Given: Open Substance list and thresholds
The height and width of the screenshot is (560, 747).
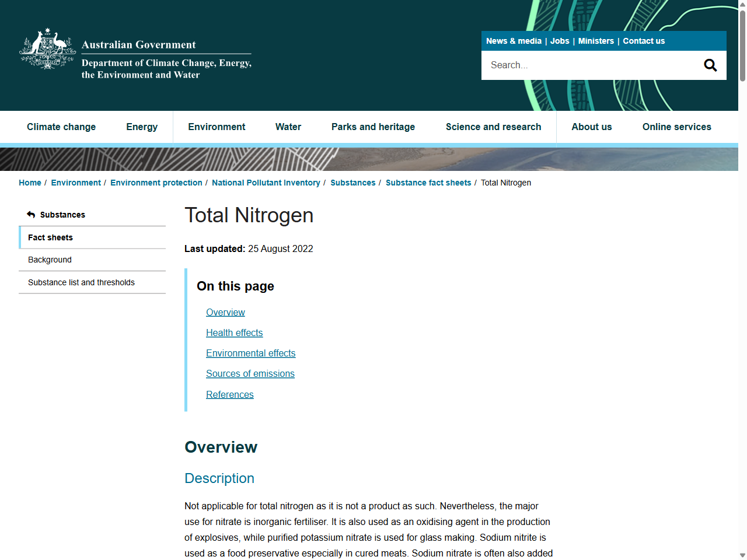Looking at the screenshot, I should [x=82, y=282].
